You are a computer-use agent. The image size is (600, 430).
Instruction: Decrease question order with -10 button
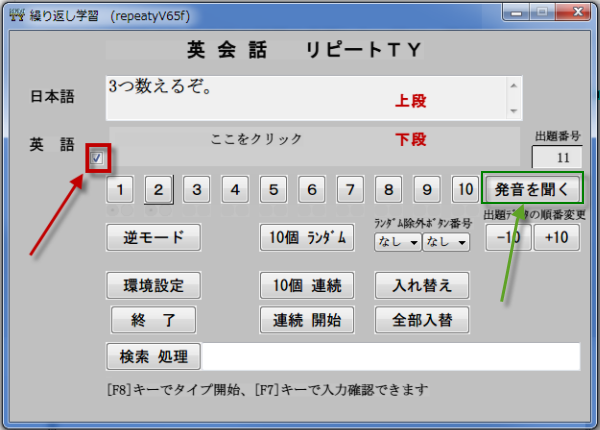point(507,237)
